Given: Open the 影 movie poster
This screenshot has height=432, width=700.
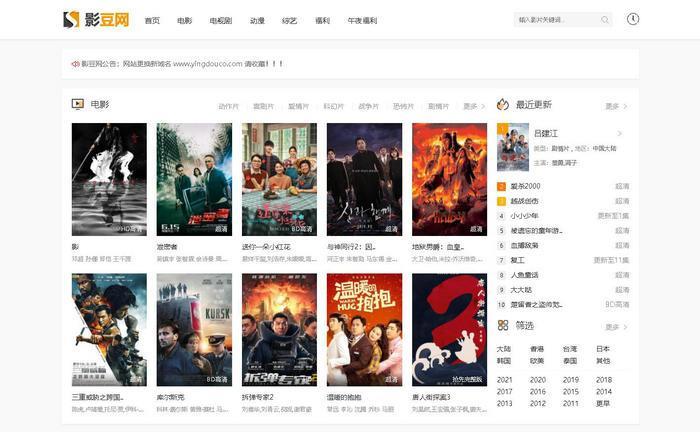Looking at the screenshot, I should coord(109,179).
